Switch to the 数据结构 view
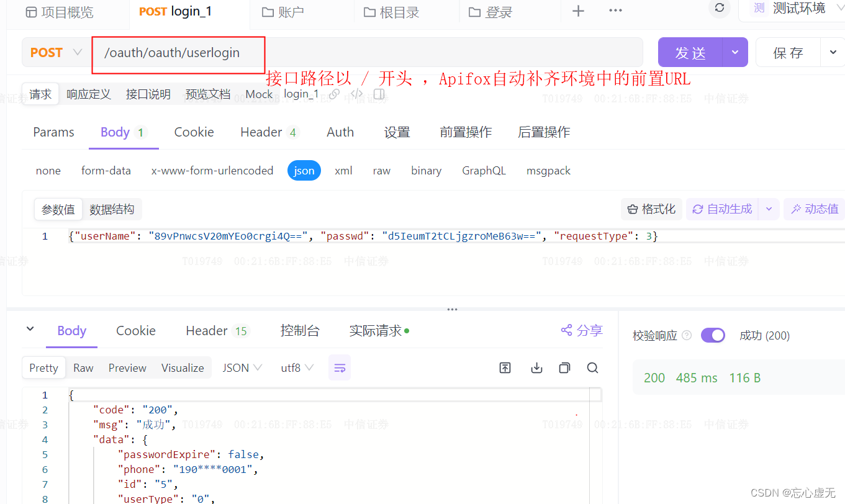Viewport: 845px width, 504px height. [x=112, y=210]
